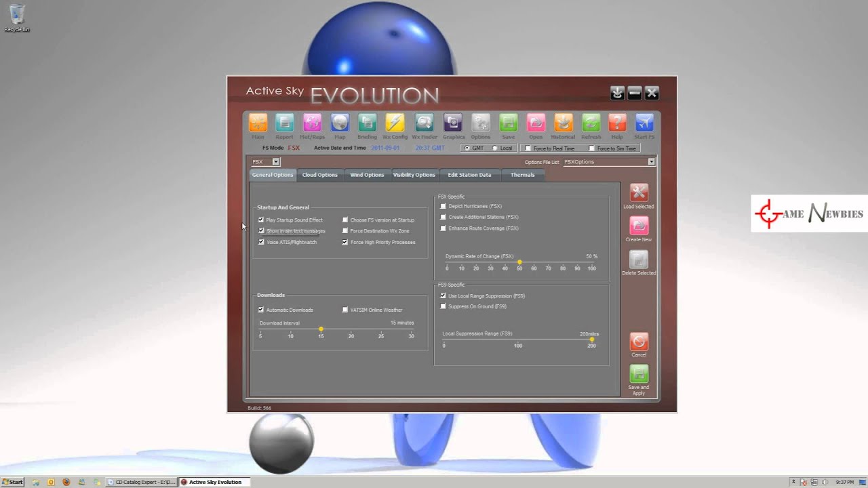The height and width of the screenshot is (488, 868).
Task: Select the GMT radio button
Action: point(467,148)
